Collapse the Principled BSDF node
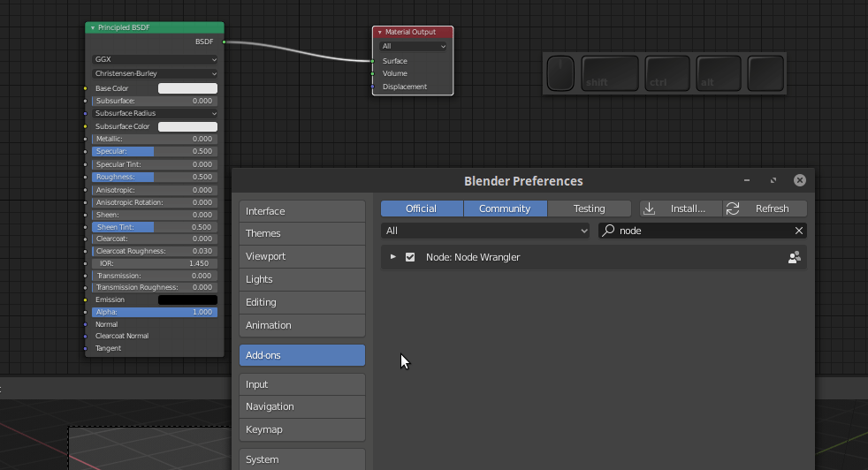 (93, 27)
